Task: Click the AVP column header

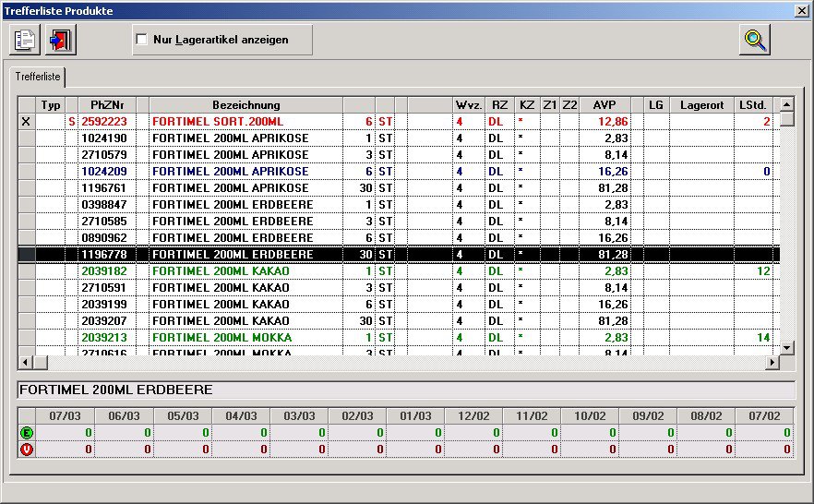Action: coord(605,104)
